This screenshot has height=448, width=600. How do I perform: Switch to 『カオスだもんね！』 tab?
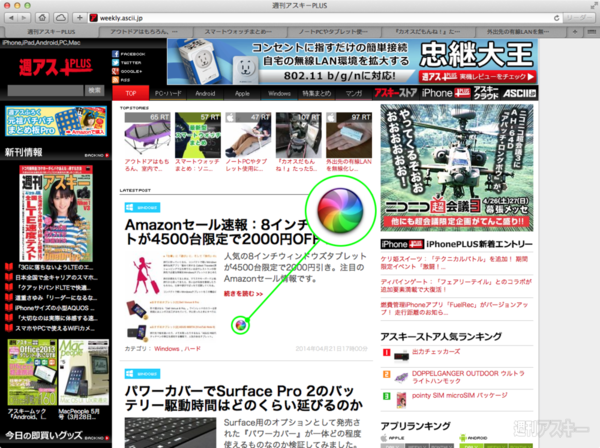(427, 32)
